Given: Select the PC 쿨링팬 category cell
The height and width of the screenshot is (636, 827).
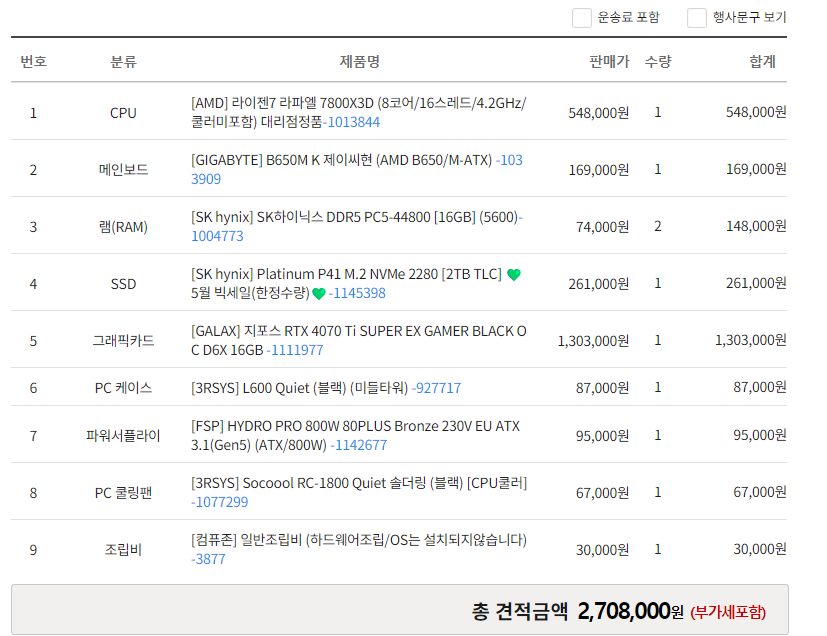Looking at the screenshot, I should point(123,493).
